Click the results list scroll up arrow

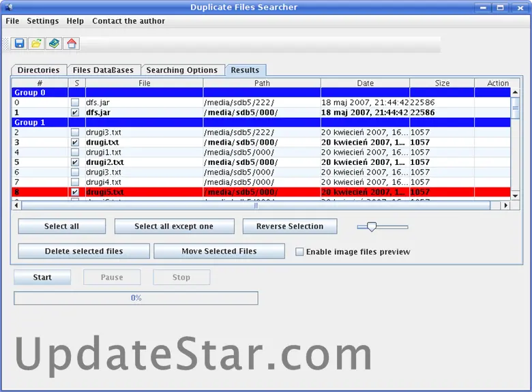tap(515, 93)
